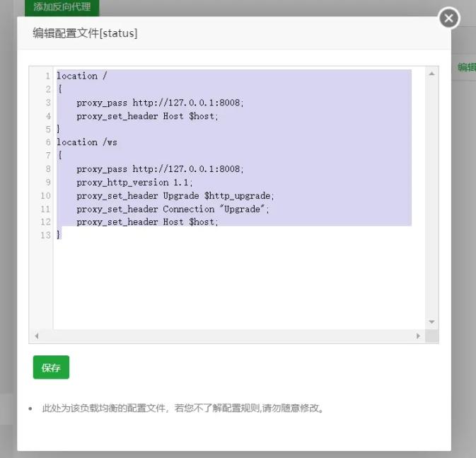Click the horizontal scrollbar track
This screenshot has width=476, height=458.
click(x=226, y=336)
